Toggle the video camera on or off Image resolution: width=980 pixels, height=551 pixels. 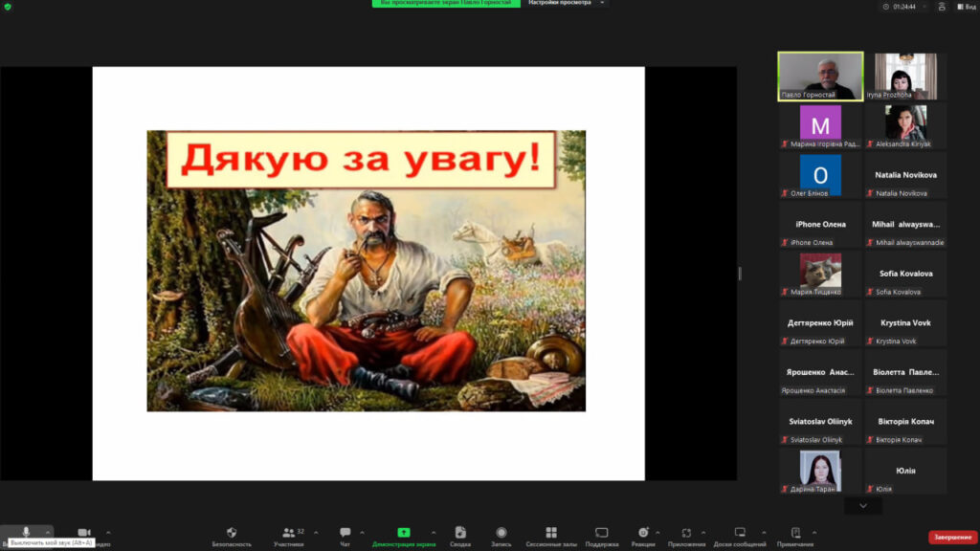click(84, 533)
